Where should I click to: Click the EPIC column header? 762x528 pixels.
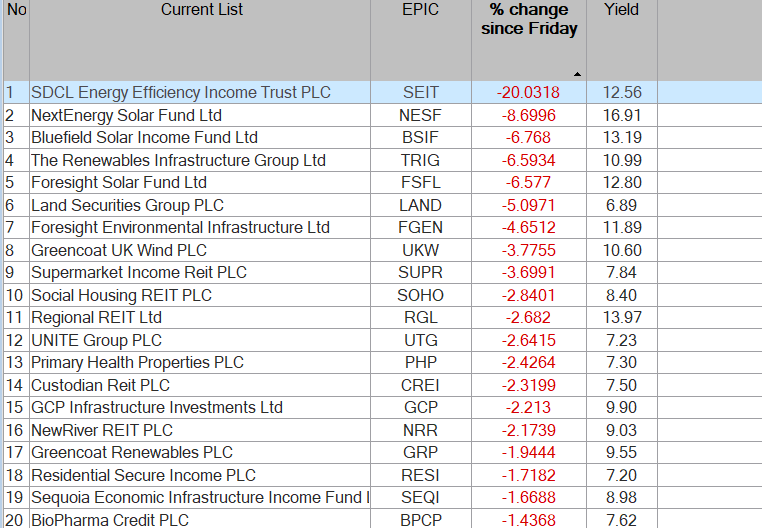coord(420,10)
